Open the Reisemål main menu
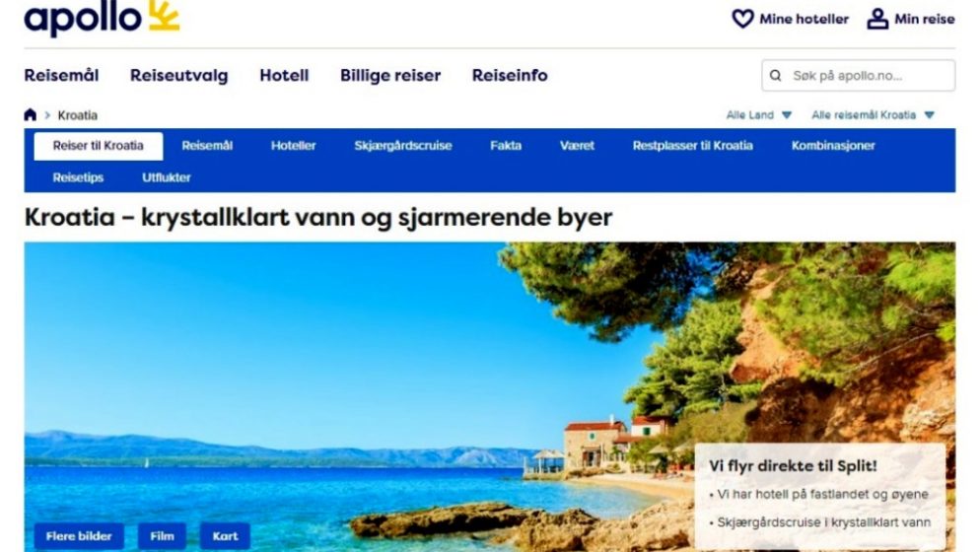This screenshot has height=552, width=980. [61, 76]
